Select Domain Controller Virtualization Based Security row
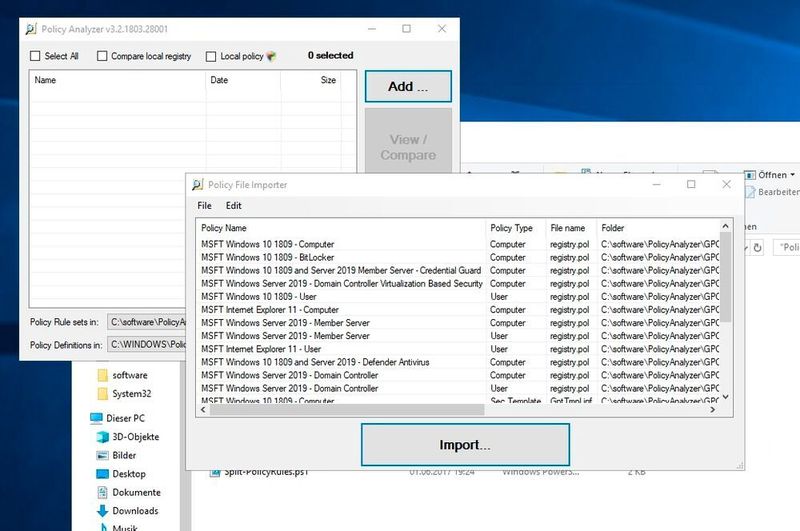Screen dimensions: 800x531 (x=458, y=284)
